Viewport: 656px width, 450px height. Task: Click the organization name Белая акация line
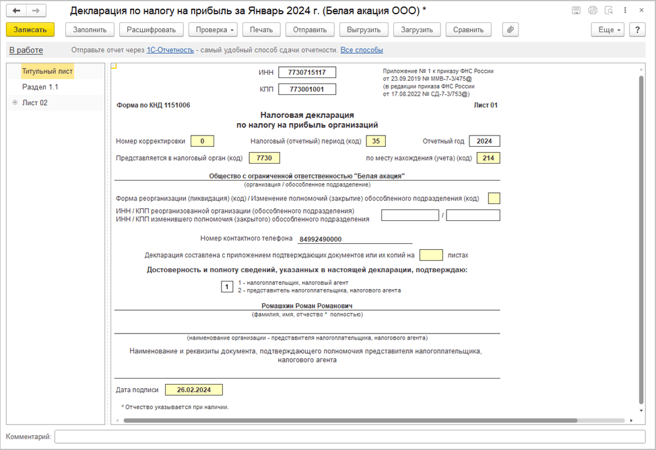(307, 176)
